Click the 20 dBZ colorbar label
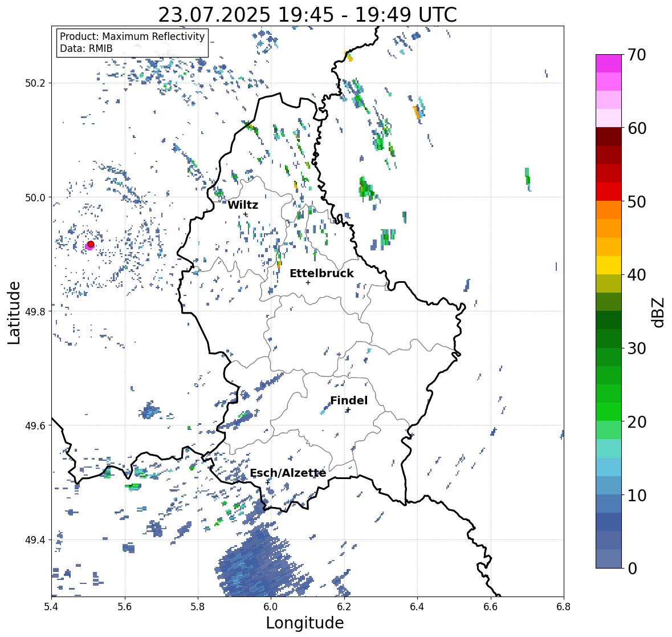The width and height of the screenshot is (672, 637). point(637,421)
